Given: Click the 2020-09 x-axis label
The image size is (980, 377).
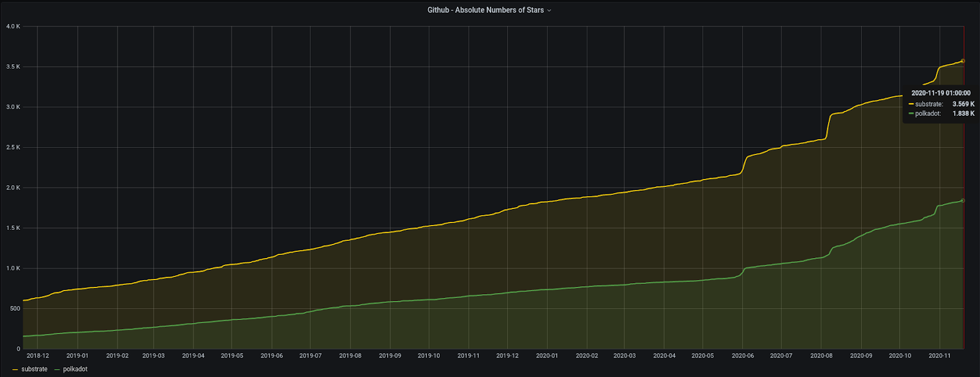Looking at the screenshot, I should (861, 356).
